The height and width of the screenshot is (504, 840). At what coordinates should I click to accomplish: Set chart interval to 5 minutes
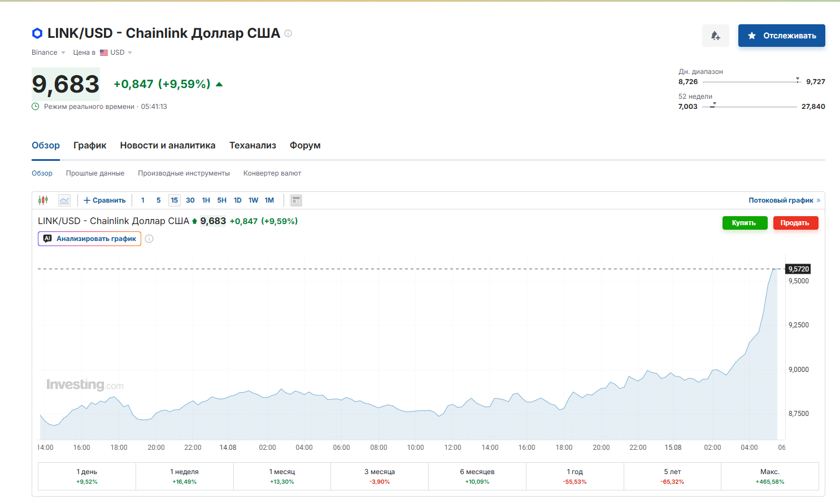click(159, 200)
